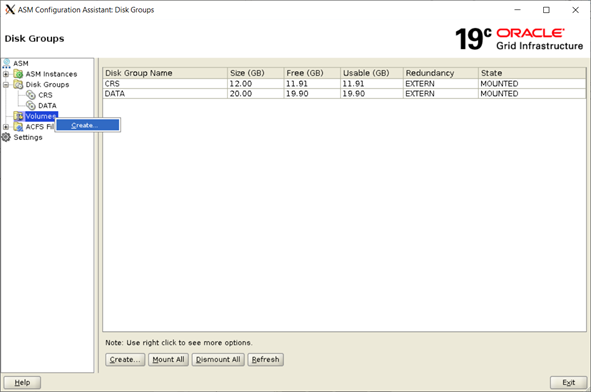Expand the ASM Instances tree node
The width and height of the screenshot is (591, 392).
pyautogui.click(x=6, y=74)
